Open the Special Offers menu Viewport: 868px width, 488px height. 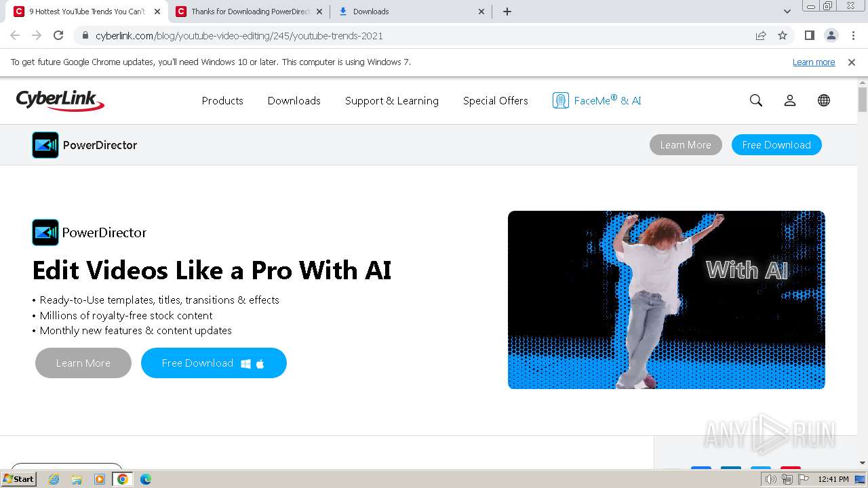pyautogui.click(x=496, y=101)
